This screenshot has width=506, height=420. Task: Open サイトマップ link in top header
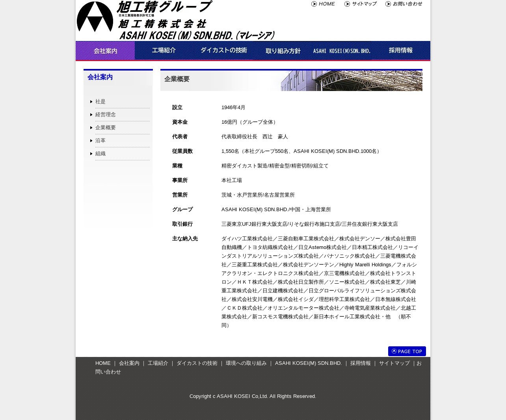point(364,4)
